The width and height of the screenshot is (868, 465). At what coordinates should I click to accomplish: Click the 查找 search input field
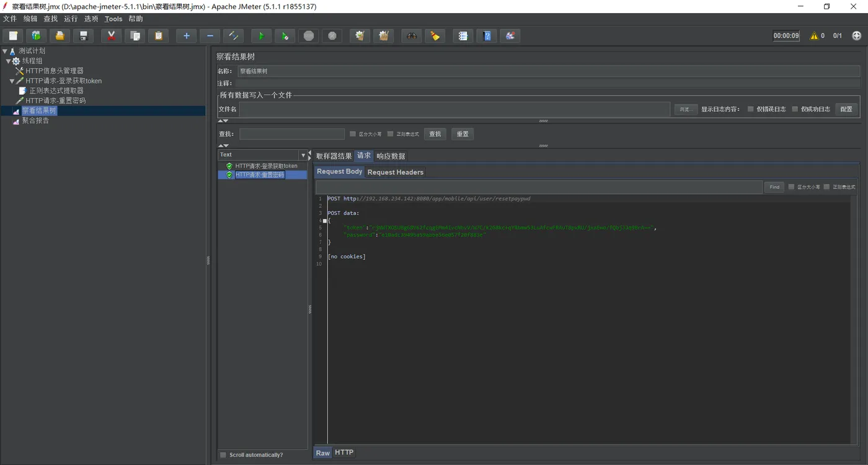(292, 134)
